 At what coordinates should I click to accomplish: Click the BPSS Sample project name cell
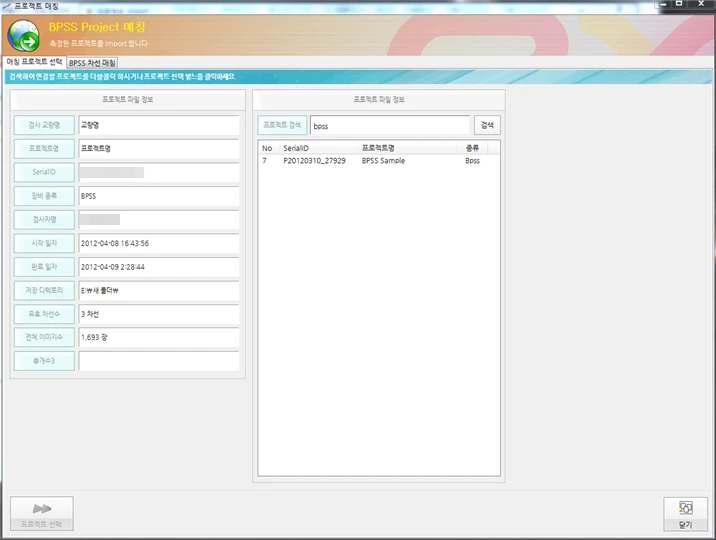(x=383, y=161)
